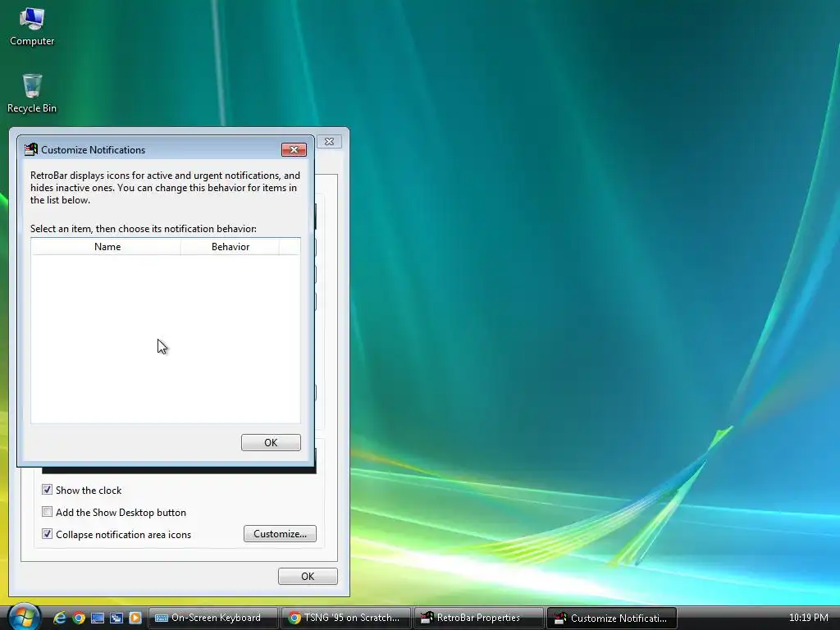Launch Internet Explorer from quick launch
Viewport: 840px width, 630px height.
click(x=59, y=618)
